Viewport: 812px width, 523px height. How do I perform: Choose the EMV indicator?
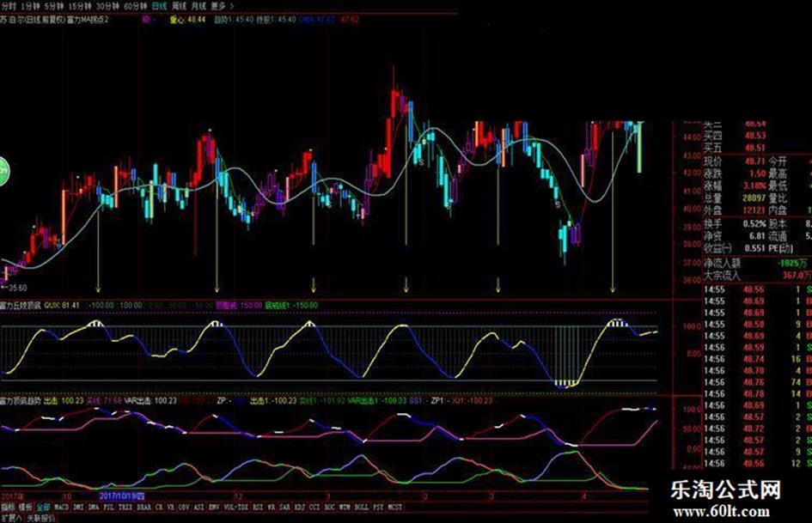pos(214,508)
